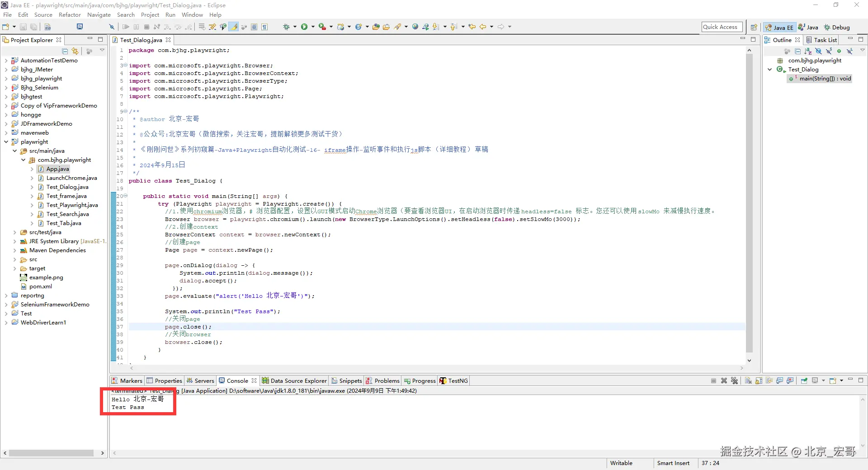Open the Outline View Menu triangle
Screen dimensions: 868x470
[862, 51]
